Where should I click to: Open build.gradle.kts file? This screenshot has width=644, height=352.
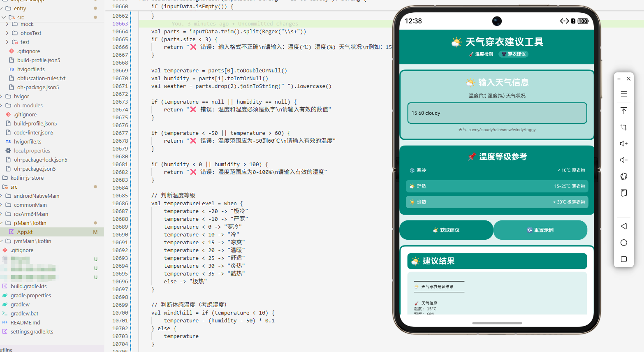point(29,286)
